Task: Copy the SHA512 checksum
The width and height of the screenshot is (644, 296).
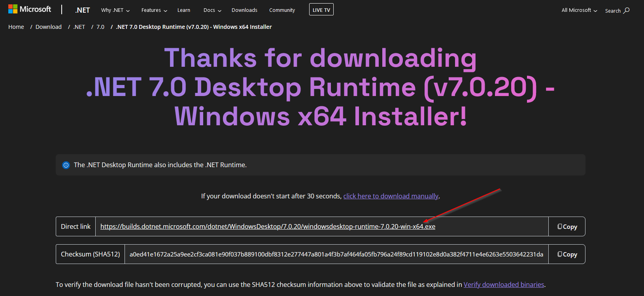Action: pos(567,254)
